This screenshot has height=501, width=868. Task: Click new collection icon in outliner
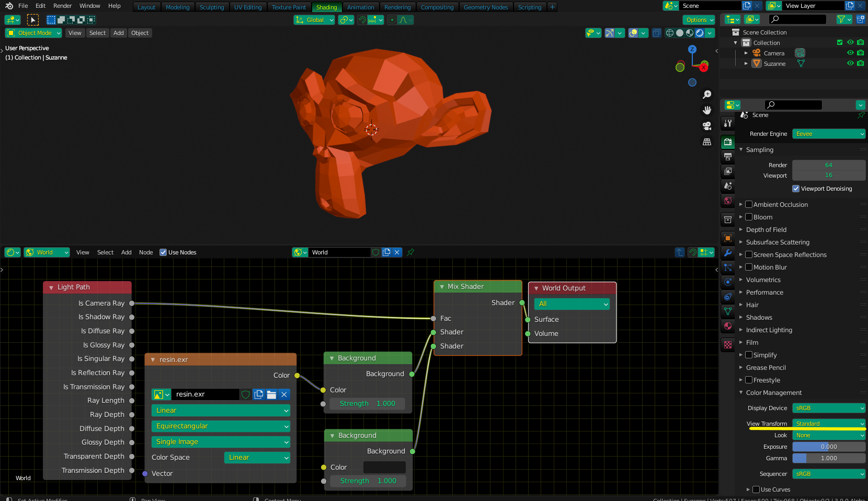tap(861, 19)
